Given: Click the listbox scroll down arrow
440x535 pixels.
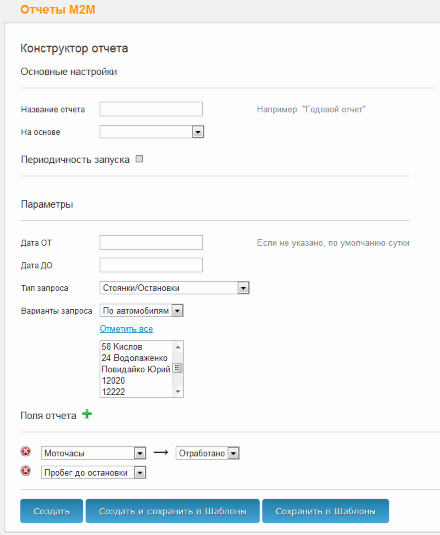Looking at the screenshot, I should tap(178, 391).
